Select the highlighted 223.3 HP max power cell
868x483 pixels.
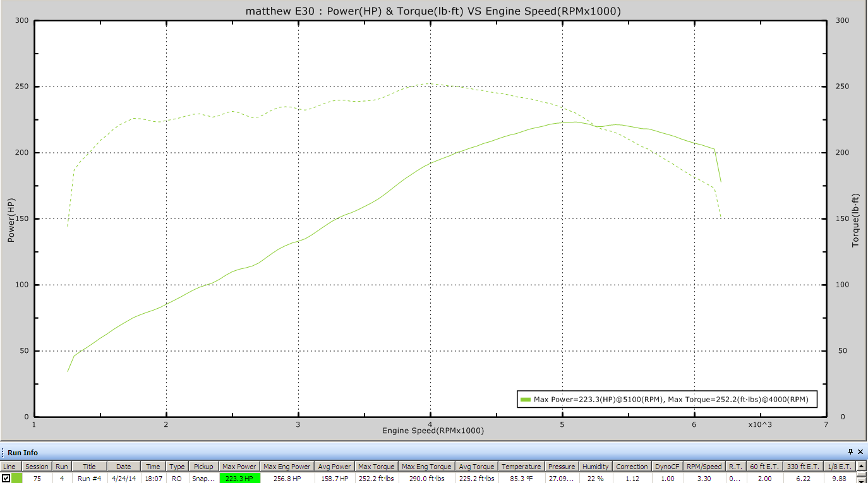tap(239, 479)
